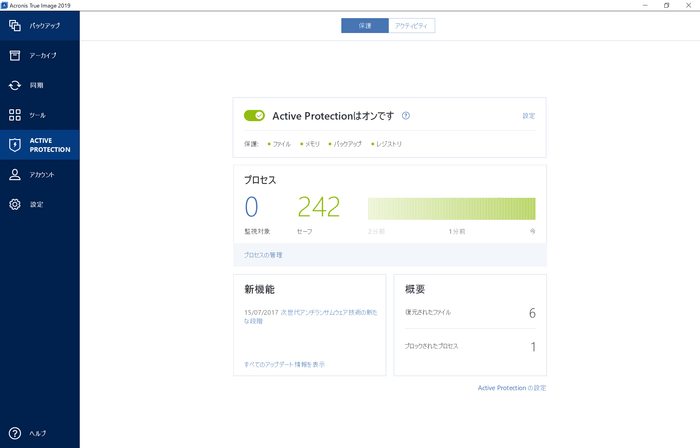
Task: Open プロセスの管理 link
Action: click(x=263, y=255)
